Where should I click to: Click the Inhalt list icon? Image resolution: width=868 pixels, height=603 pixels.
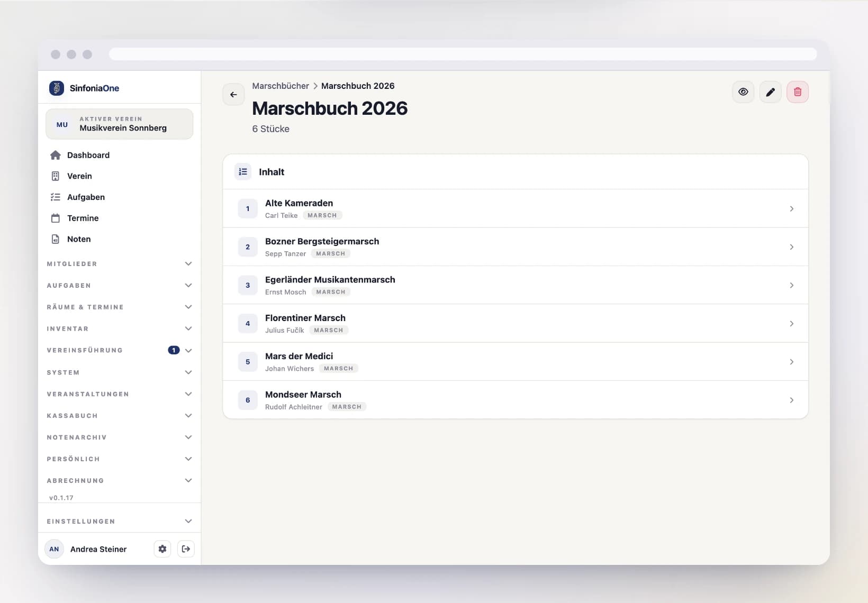click(x=243, y=172)
